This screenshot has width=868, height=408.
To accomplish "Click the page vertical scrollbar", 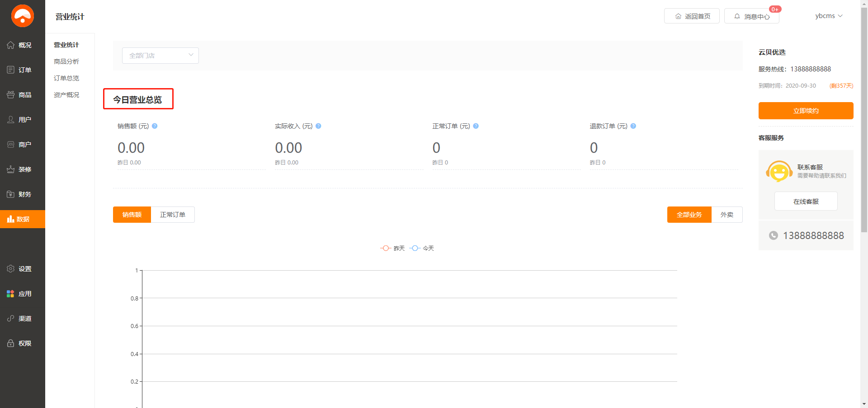I will (x=864, y=136).
